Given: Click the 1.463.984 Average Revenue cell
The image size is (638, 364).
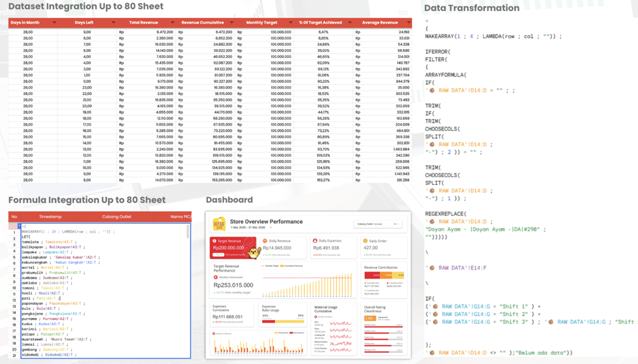Looking at the screenshot, I should (x=401, y=149).
